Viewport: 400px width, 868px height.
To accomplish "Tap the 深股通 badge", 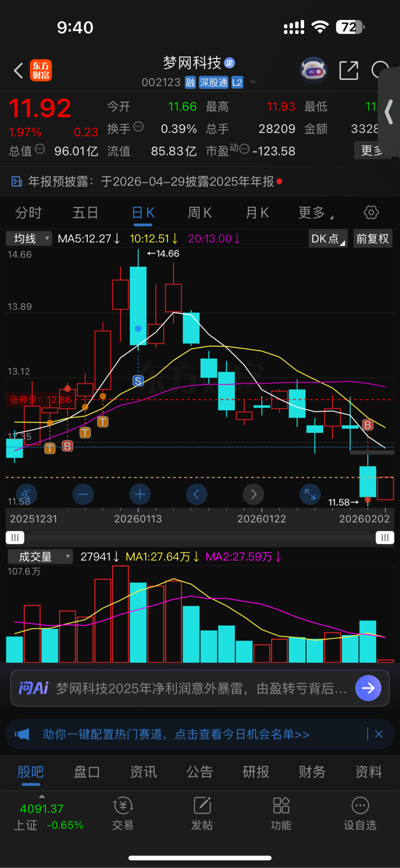I will click(214, 82).
